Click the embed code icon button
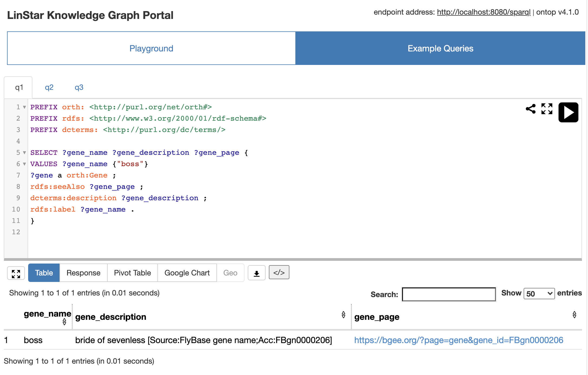588x375 pixels. click(x=279, y=272)
